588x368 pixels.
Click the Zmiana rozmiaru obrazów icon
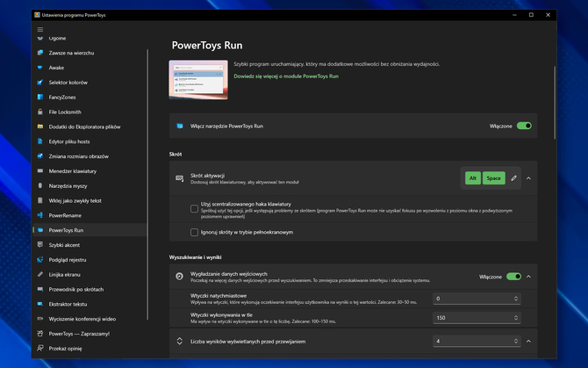coord(40,156)
